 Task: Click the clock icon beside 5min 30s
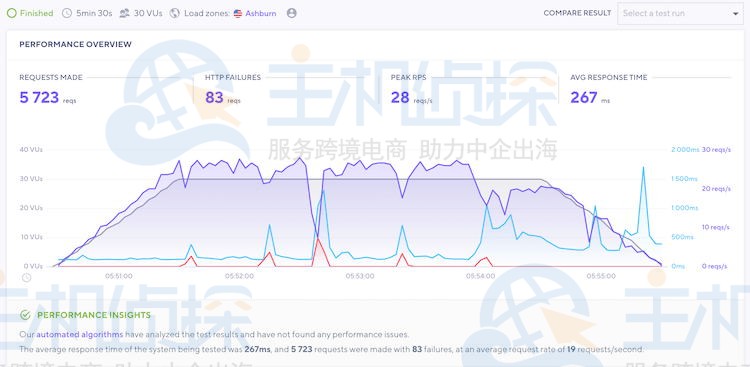click(x=67, y=13)
